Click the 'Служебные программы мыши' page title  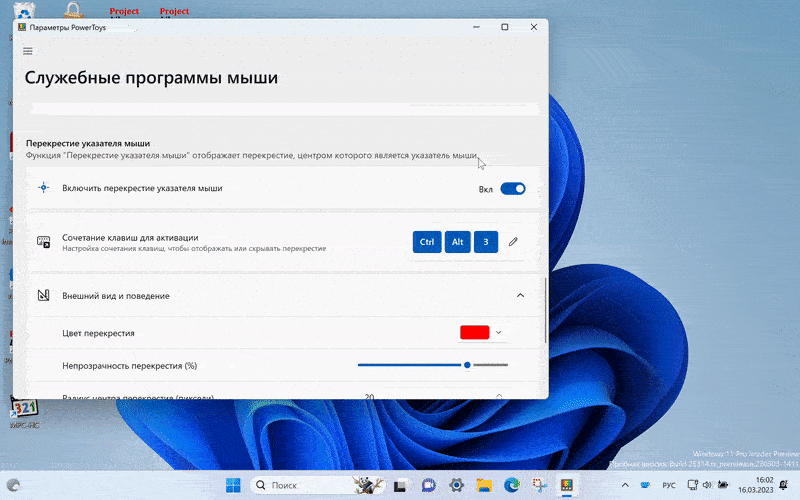(151, 78)
